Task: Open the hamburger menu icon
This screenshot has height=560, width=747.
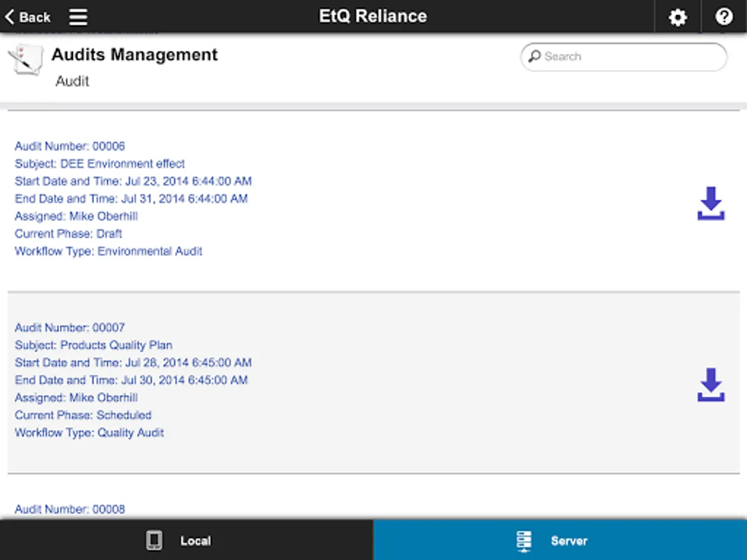Action: pos(78,17)
